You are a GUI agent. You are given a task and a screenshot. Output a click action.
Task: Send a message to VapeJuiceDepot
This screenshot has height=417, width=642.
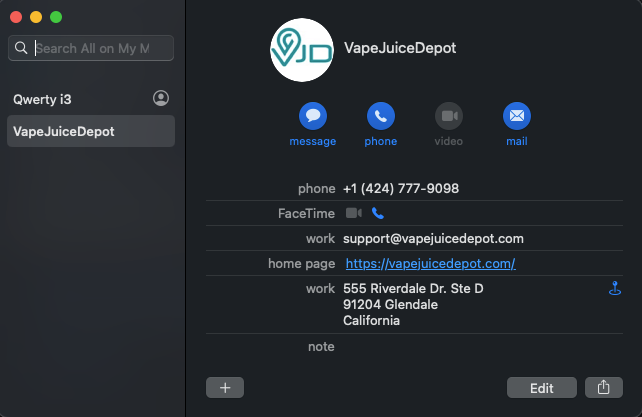point(313,116)
